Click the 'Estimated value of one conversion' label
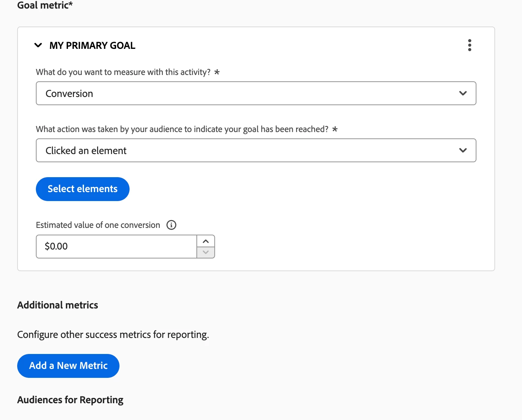Viewport: 522px width, 420px height. pyautogui.click(x=98, y=225)
